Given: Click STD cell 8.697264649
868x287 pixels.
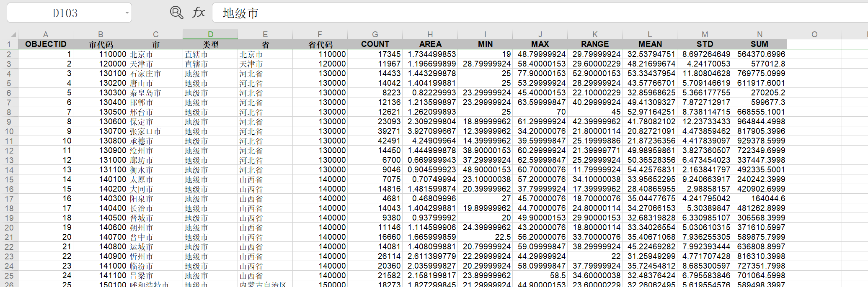Looking at the screenshot, I should point(705,54).
